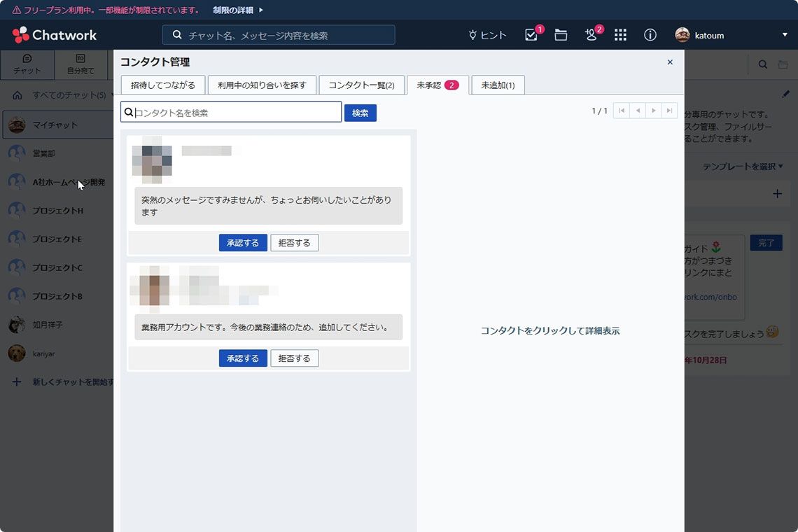
Task: Select the チャット sidebar icon
Action: click(27, 65)
